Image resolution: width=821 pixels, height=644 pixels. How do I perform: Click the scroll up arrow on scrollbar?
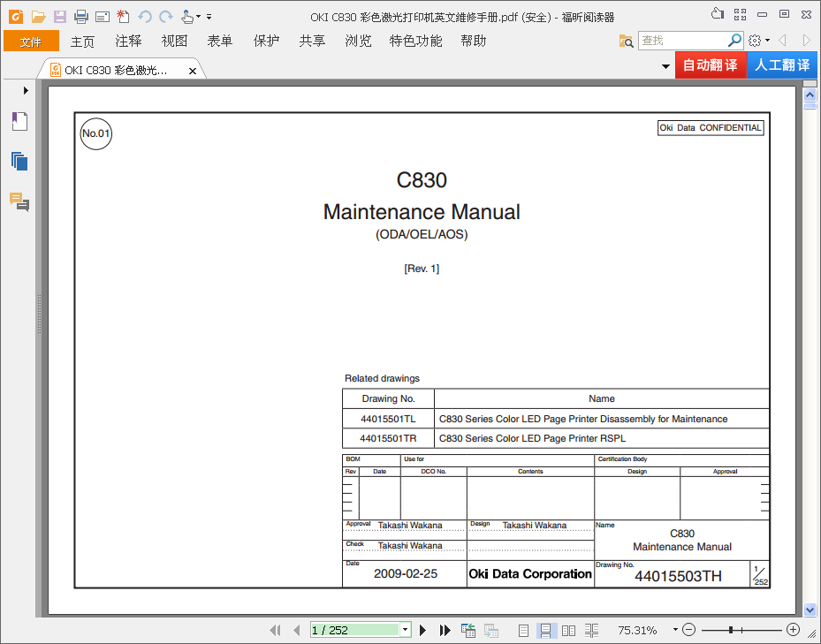pyautogui.click(x=810, y=95)
